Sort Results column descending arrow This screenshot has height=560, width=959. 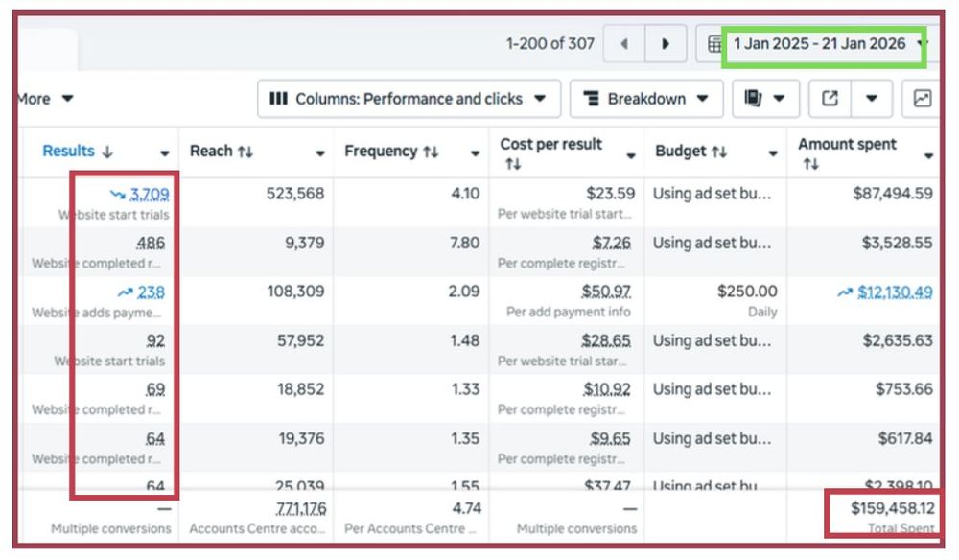107,152
